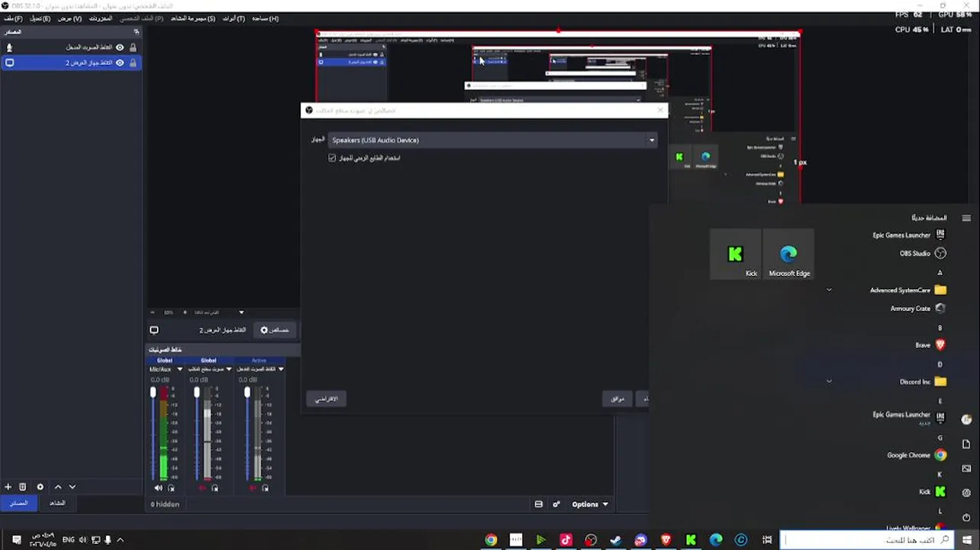Unmute the Active audio capture channel

tap(253, 488)
